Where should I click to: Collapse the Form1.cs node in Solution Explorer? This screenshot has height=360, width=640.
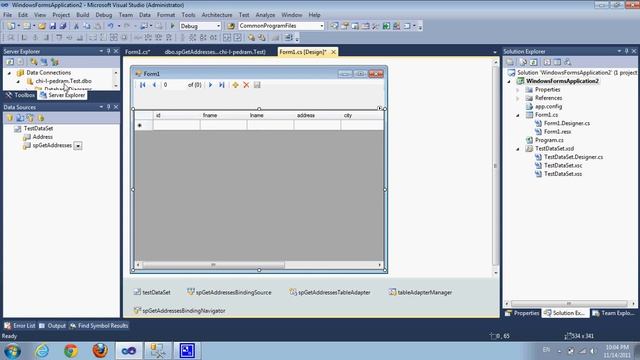[x=518, y=115]
